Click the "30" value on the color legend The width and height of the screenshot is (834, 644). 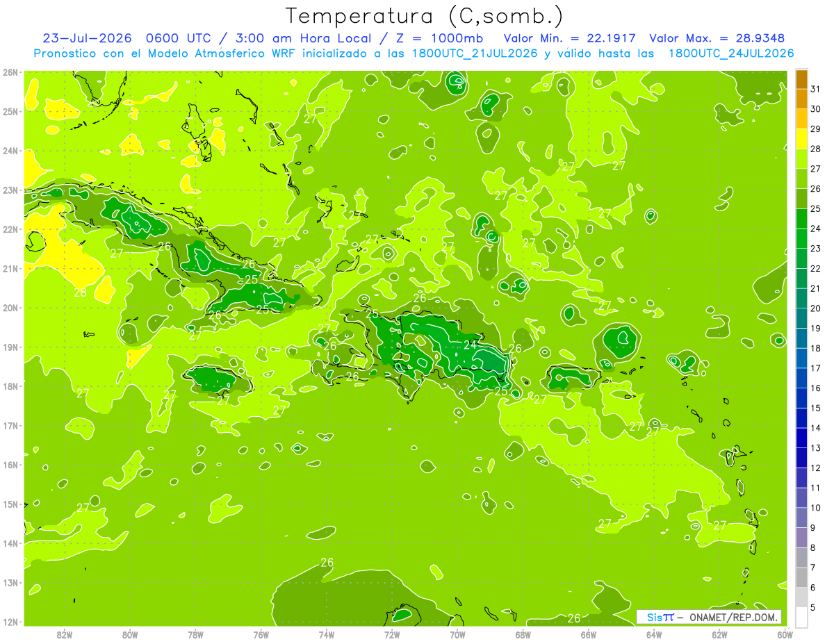click(x=816, y=109)
